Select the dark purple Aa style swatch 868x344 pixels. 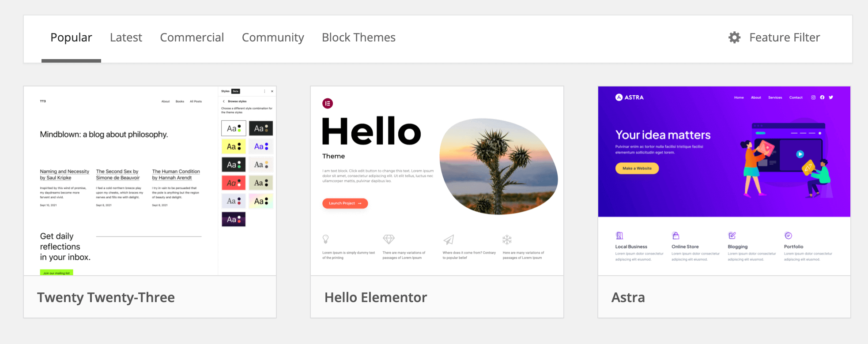click(234, 219)
